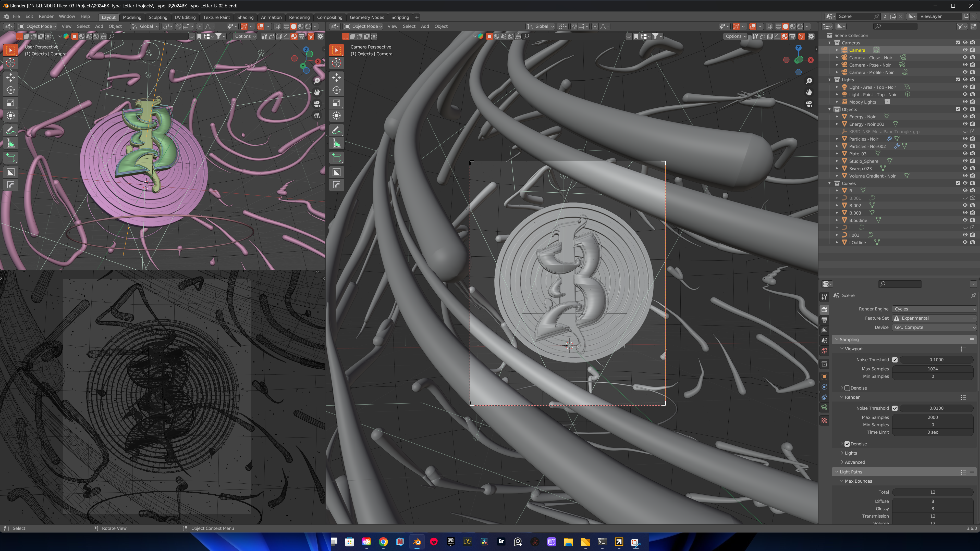Screen dimensions: 980x551
Task: Switch to the Modeling workspace tab
Action: click(132, 17)
